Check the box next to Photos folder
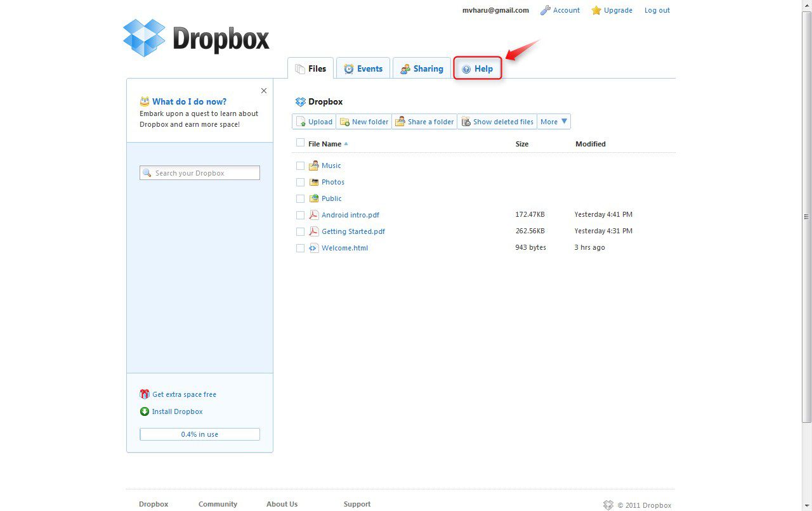The image size is (812, 511). [x=301, y=182]
